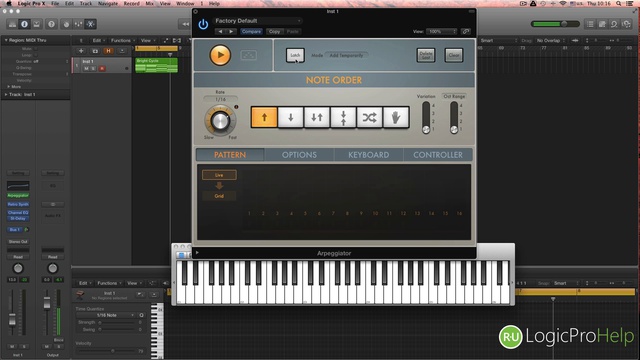The width and height of the screenshot is (640, 360).
Task: Toggle the Inspector toolbar button
Action: tap(24, 24)
